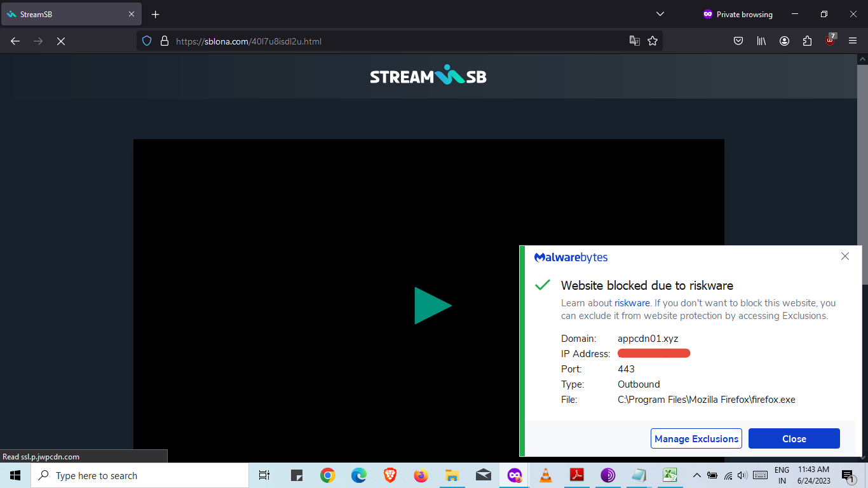Open File Explorer from the taskbar
Image resolution: width=868 pixels, height=488 pixels.
[x=452, y=475]
